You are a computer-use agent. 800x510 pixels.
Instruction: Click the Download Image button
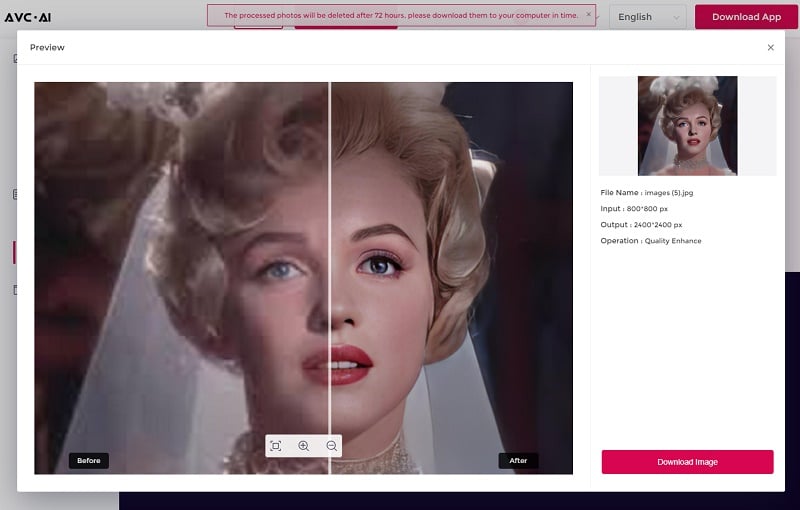pyautogui.click(x=687, y=462)
